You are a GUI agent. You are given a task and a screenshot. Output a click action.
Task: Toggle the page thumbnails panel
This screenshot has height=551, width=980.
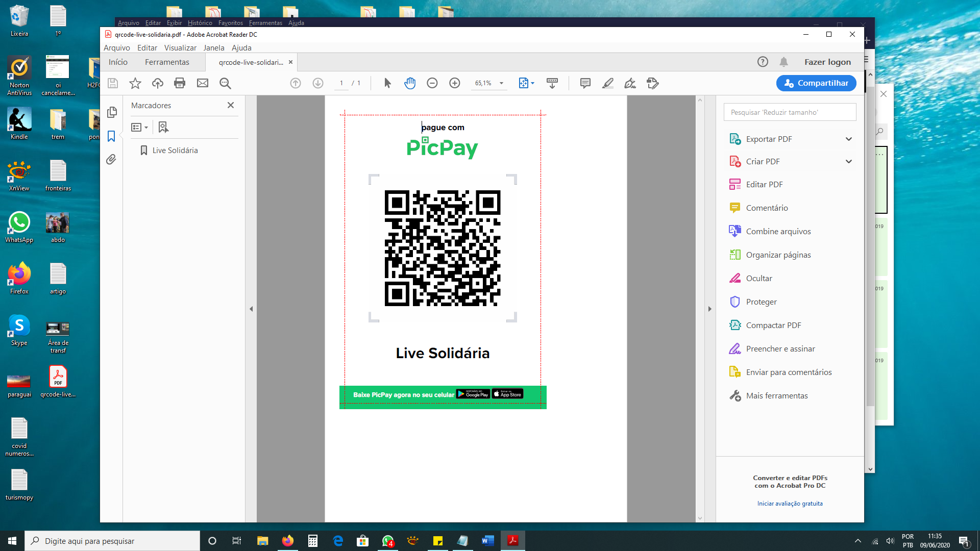tap(112, 112)
